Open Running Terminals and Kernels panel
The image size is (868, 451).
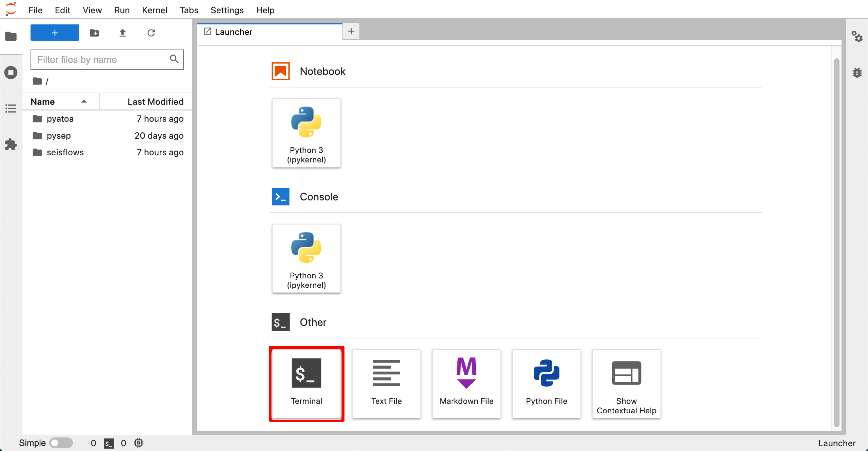coord(11,72)
